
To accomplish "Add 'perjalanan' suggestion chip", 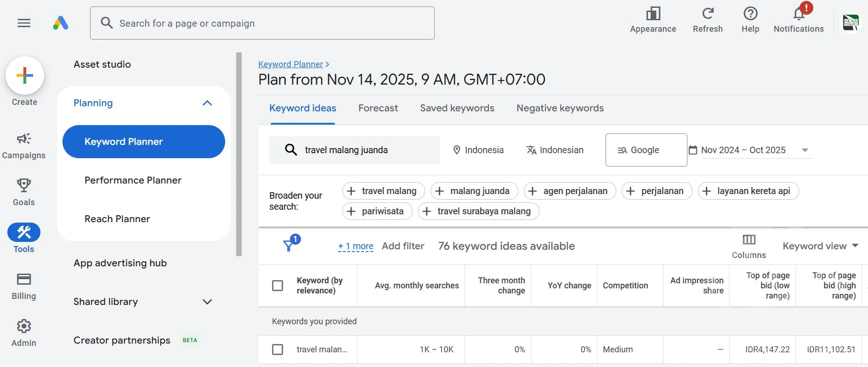I will point(657,191).
